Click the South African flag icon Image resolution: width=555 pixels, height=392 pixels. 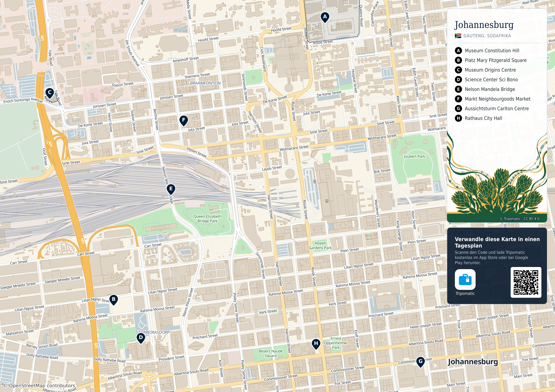point(458,36)
